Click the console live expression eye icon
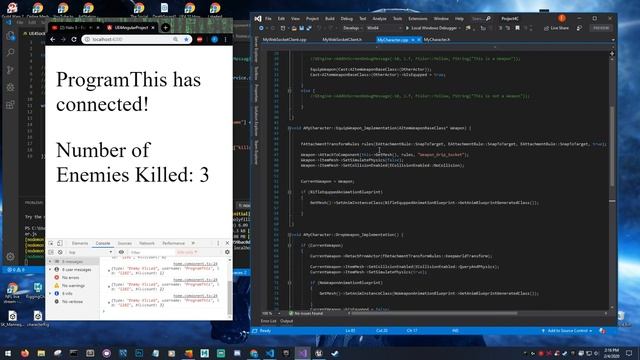 121,252
